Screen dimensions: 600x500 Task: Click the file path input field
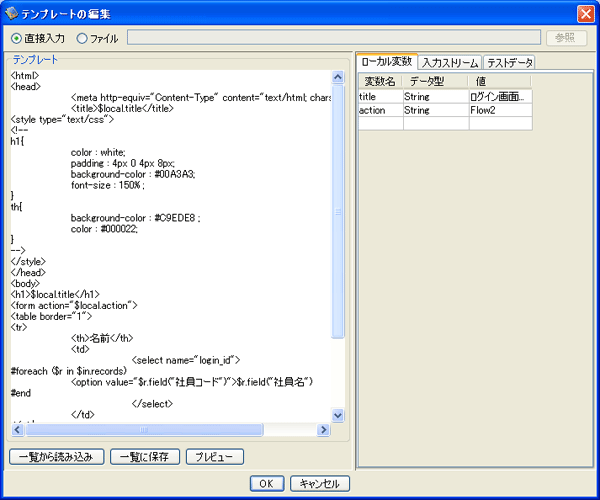tap(332, 38)
